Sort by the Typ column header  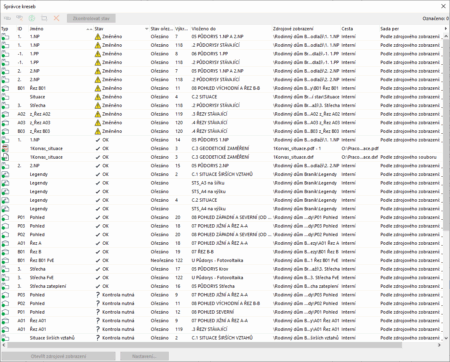tap(5, 29)
